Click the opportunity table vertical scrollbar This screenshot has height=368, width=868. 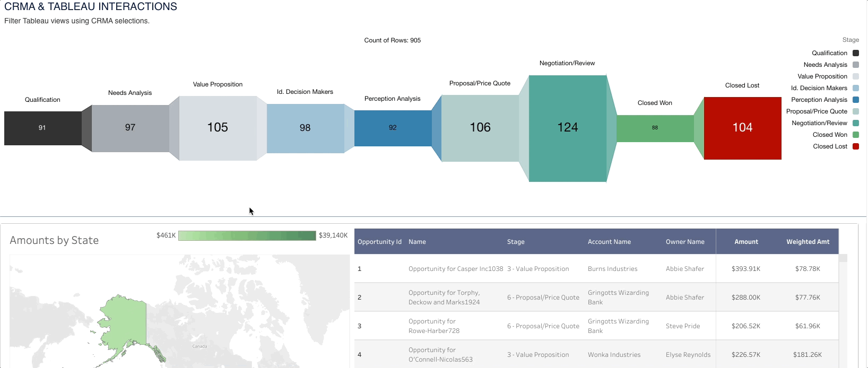pyautogui.click(x=843, y=308)
